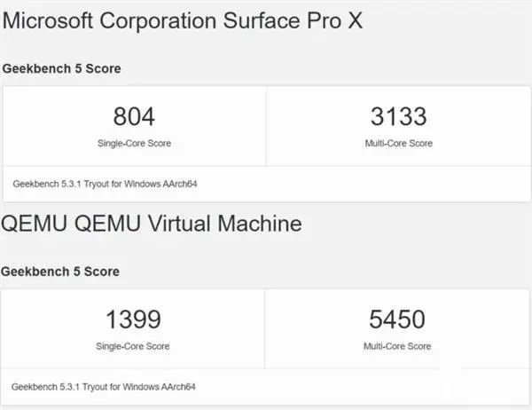Click the first 'Geekbench 5 Score' heading

point(61,68)
